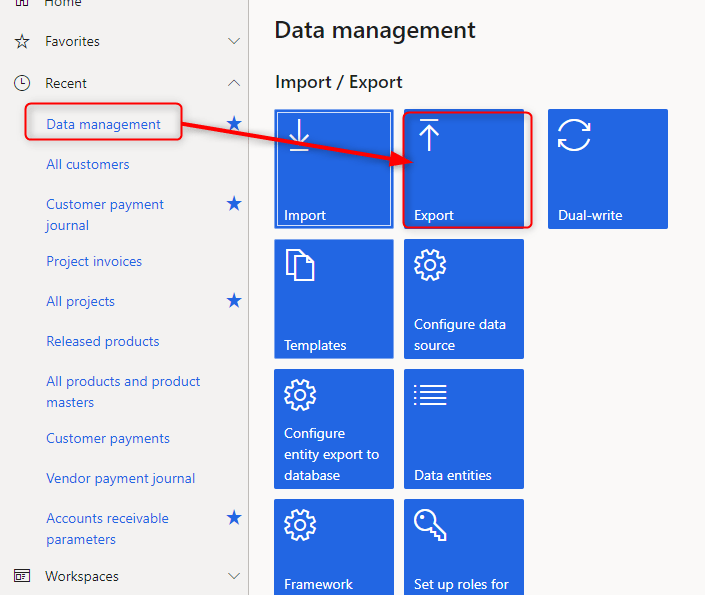705x595 pixels.
Task: Toggle favorite star for Data management
Action: coord(234,123)
